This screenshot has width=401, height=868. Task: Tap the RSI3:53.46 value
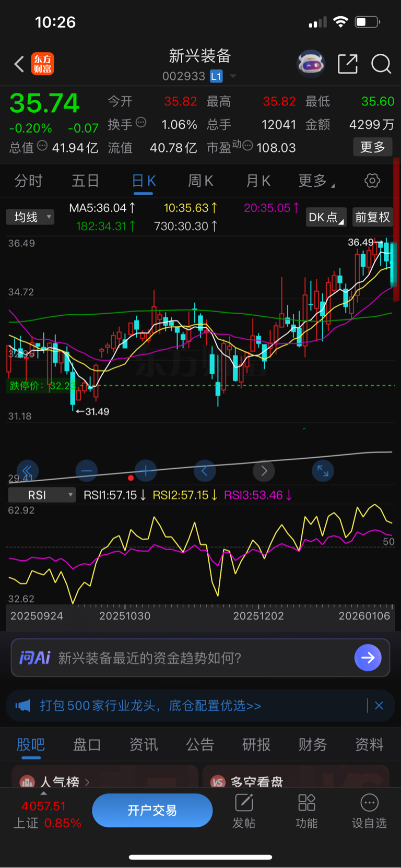click(258, 495)
